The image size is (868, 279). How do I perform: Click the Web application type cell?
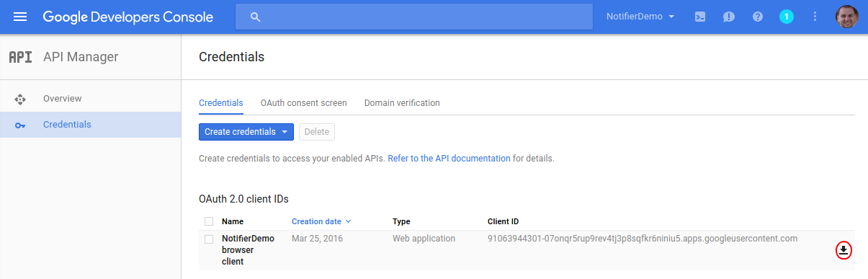[x=424, y=239]
